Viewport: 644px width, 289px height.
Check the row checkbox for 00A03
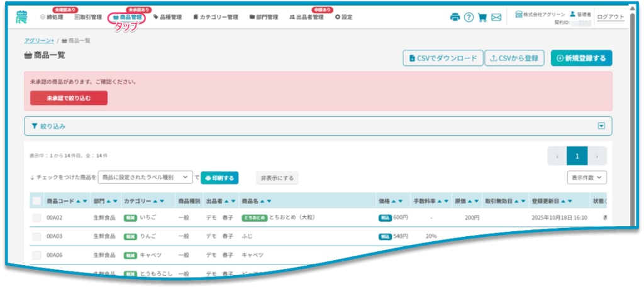36,236
